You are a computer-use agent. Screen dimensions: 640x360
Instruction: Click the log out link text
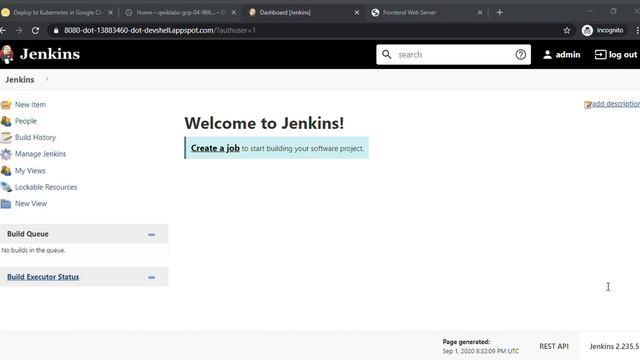click(623, 55)
